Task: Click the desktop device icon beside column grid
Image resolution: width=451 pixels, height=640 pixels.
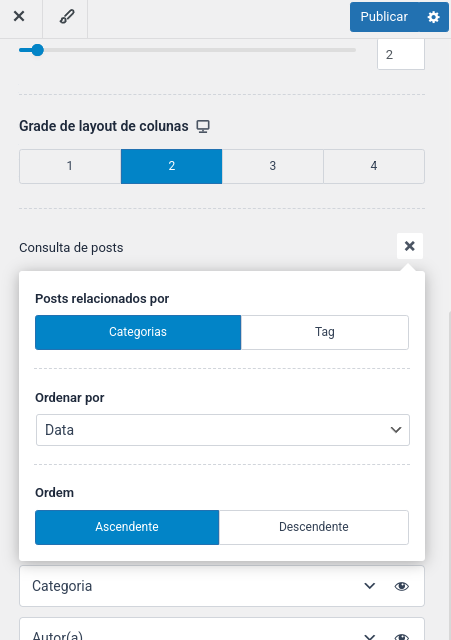Action: pyautogui.click(x=203, y=126)
